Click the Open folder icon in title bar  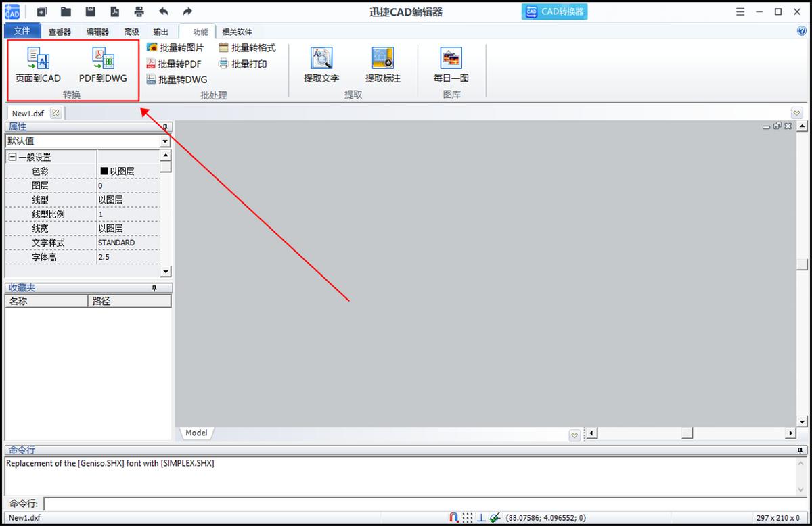click(66, 11)
